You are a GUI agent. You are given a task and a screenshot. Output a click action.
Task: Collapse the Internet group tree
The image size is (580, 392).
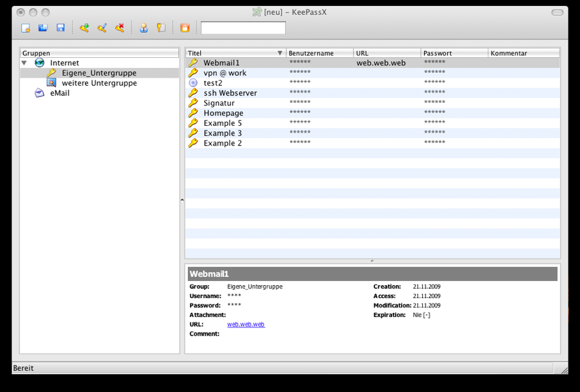pos(24,63)
